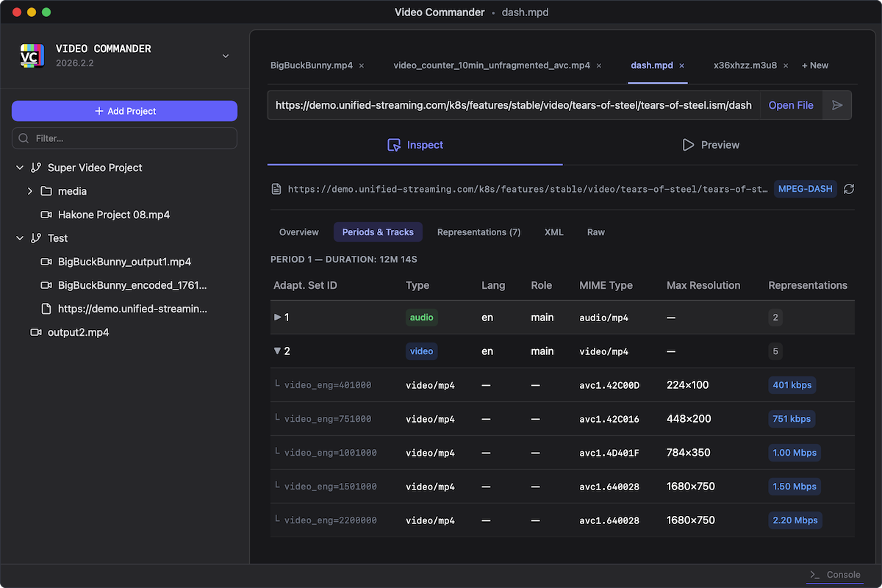Refresh the manifest using the reload icon
This screenshot has width=882, height=588.
pyautogui.click(x=849, y=189)
